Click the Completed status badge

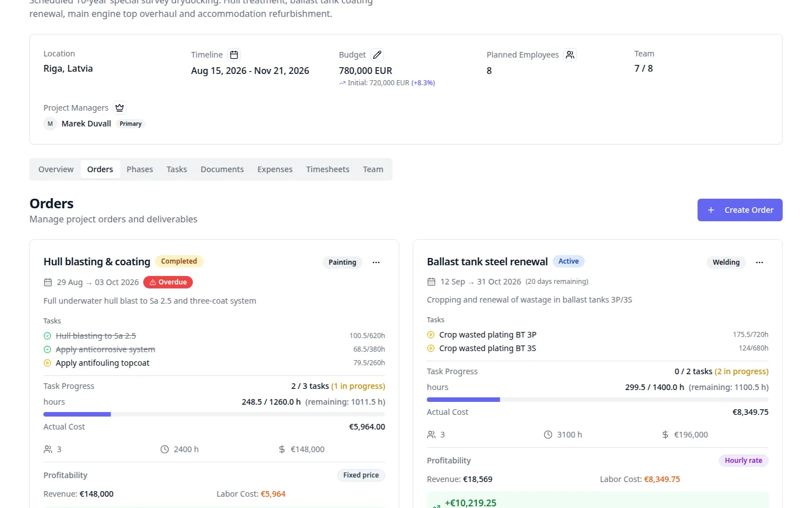click(x=179, y=261)
